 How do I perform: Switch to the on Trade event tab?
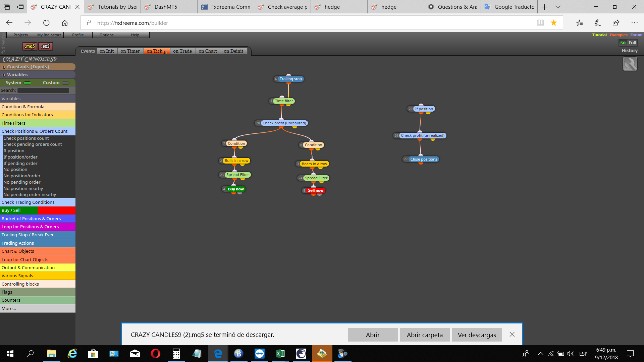[182, 51]
